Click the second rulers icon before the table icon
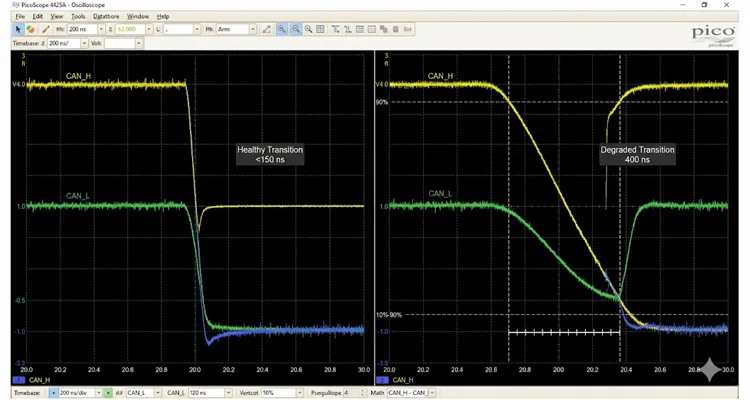The height and width of the screenshot is (400, 750). tap(348, 29)
